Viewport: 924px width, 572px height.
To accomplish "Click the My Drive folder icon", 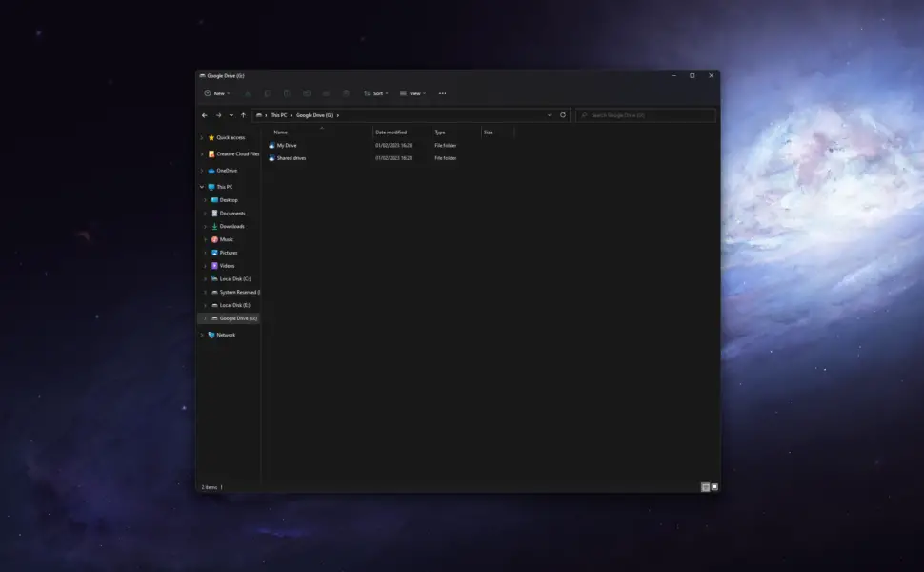I will [x=271, y=145].
